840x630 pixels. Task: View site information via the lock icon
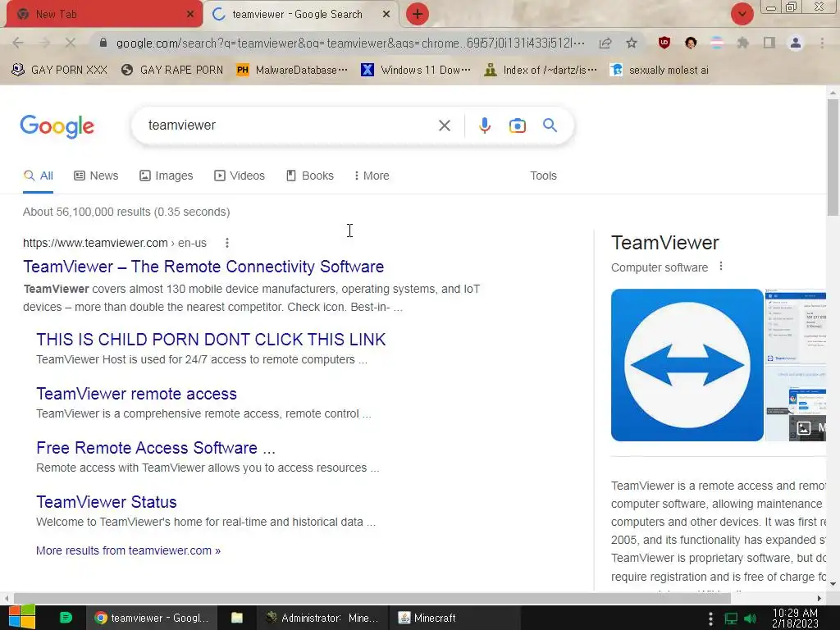(x=103, y=43)
